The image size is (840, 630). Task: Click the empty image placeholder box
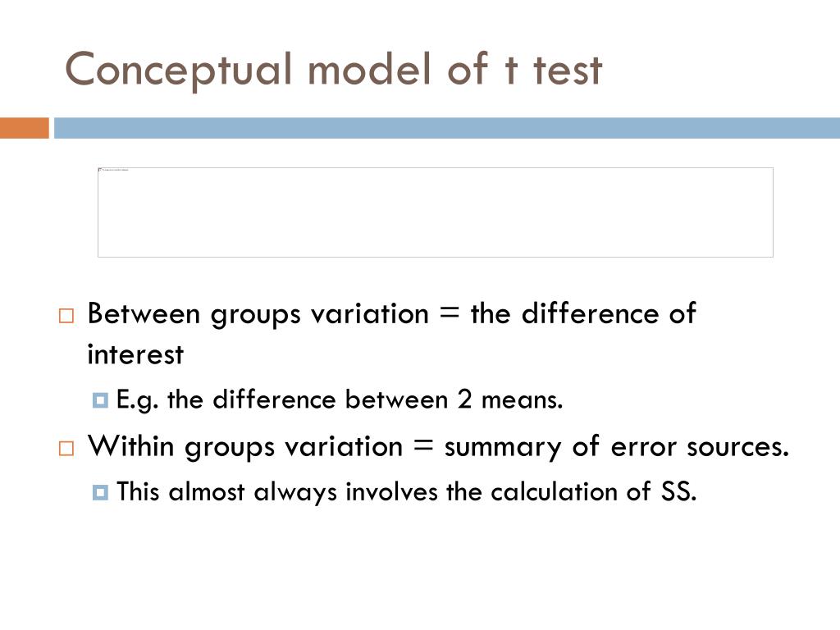[x=436, y=212]
